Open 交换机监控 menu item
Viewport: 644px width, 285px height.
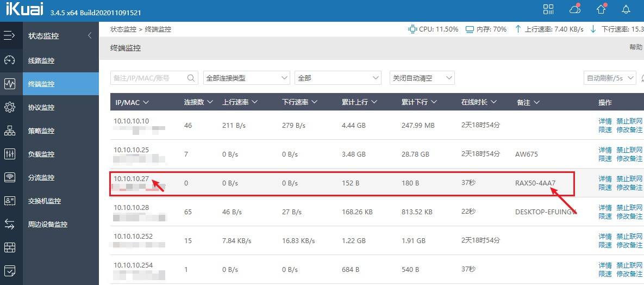(x=61, y=201)
